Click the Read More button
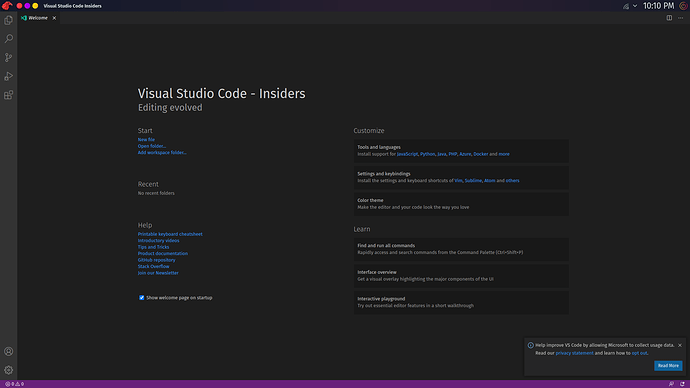This screenshot has height=388, width=690. pyautogui.click(x=668, y=366)
